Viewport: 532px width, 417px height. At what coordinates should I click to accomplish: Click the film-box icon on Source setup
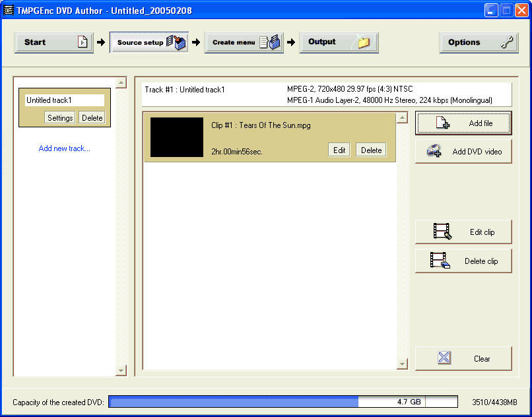pos(176,42)
